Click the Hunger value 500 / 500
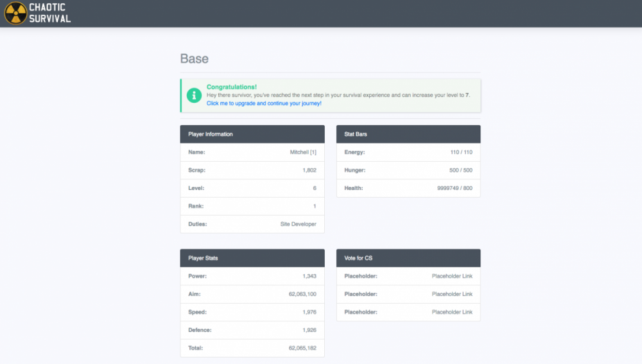 tap(462, 170)
